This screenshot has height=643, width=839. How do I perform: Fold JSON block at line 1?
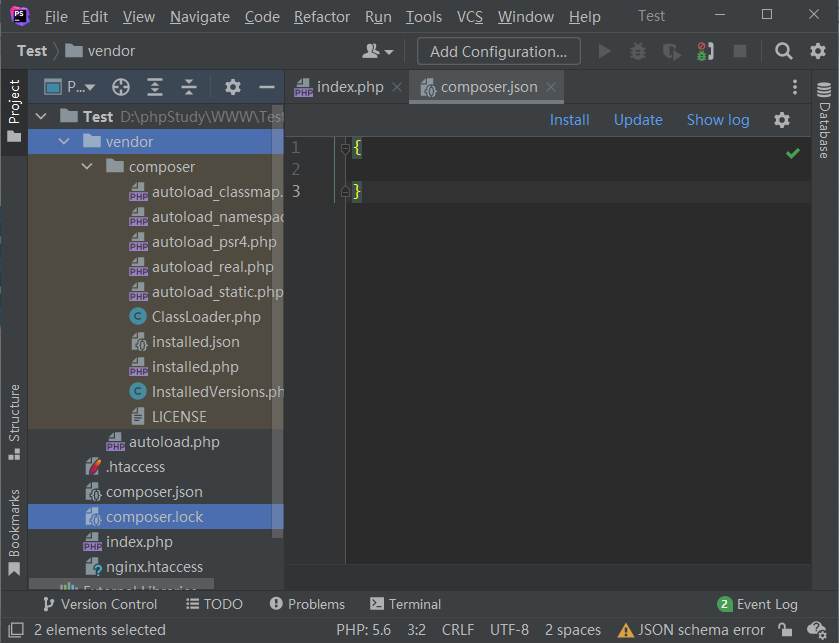coord(345,148)
